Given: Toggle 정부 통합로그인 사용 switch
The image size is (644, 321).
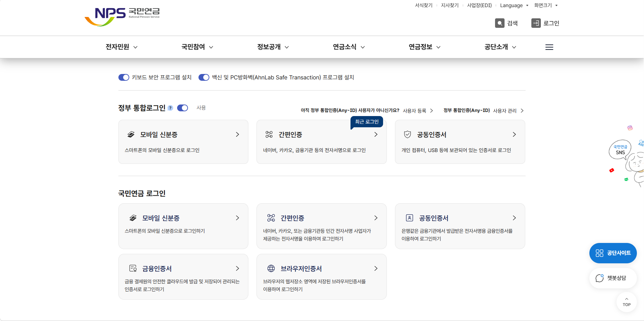Looking at the screenshot, I should [183, 108].
